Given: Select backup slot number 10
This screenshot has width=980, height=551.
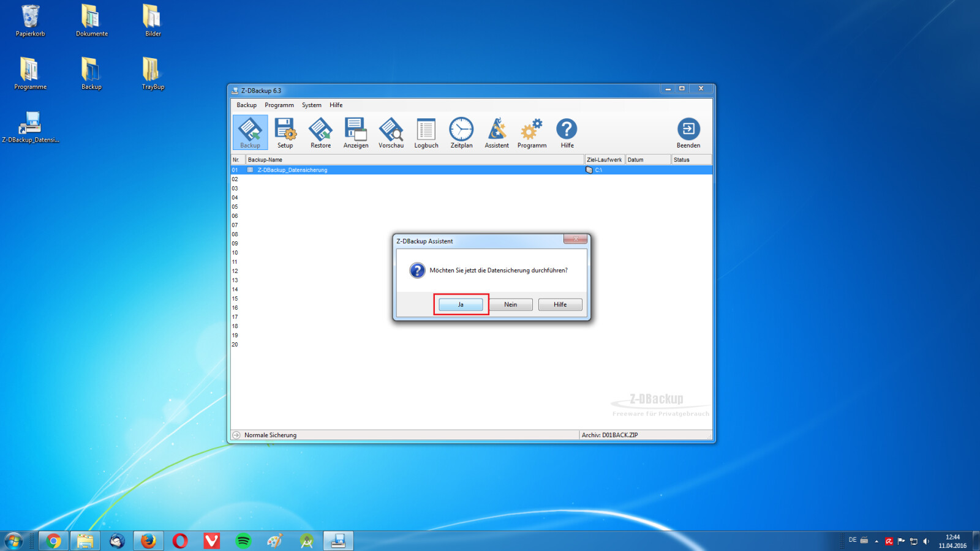Looking at the screenshot, I should [x=471, y=253].
